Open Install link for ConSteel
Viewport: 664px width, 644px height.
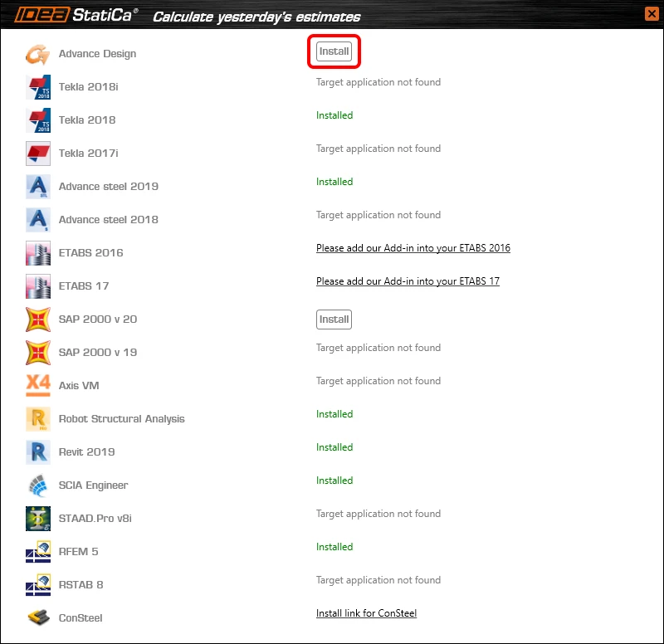tap(366, 613)
